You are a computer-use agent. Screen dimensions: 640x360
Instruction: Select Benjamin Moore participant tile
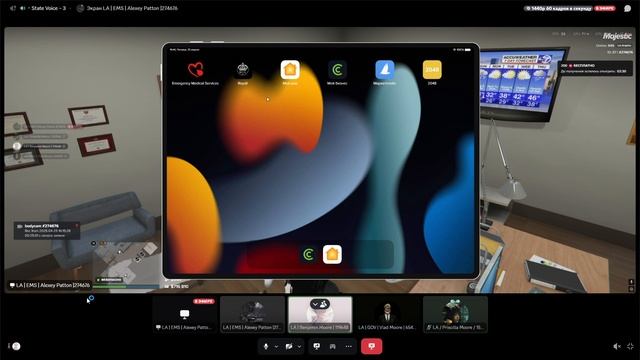(x=320, y=314)
